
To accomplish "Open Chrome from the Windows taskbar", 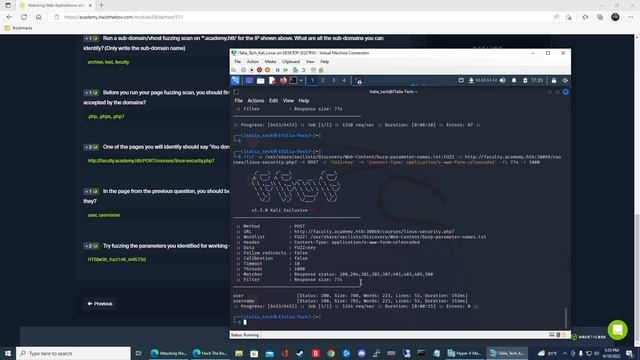I will tap(331, 353).
